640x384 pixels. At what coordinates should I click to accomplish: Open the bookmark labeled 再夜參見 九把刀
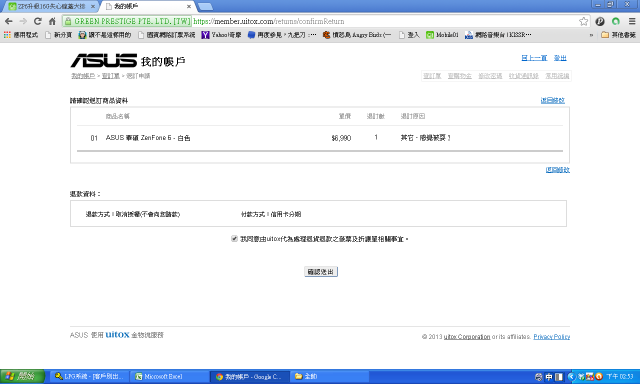pos(282,35)
